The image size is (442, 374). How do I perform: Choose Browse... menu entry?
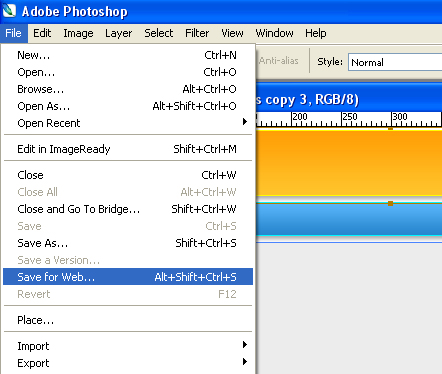coord(128,89)
